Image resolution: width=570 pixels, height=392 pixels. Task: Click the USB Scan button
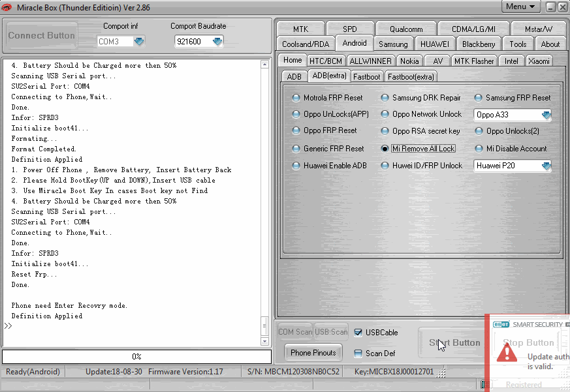pos(331,332)
